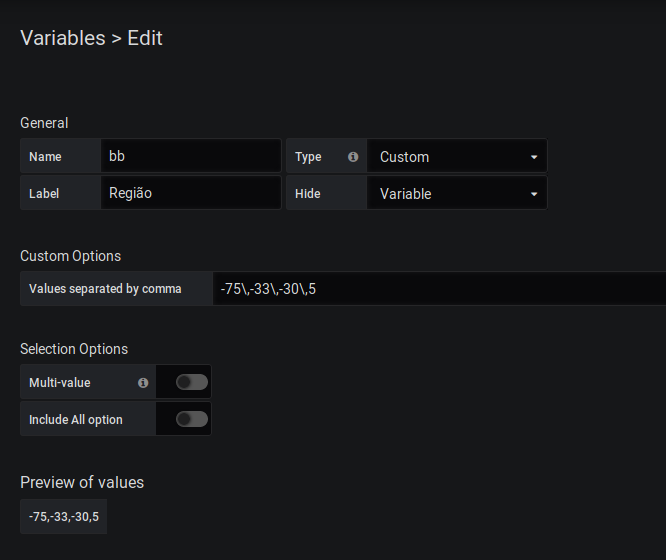Click the General section heading
Image resolution: width=666 pixels, height=560 pixels.
coord(44,123)
